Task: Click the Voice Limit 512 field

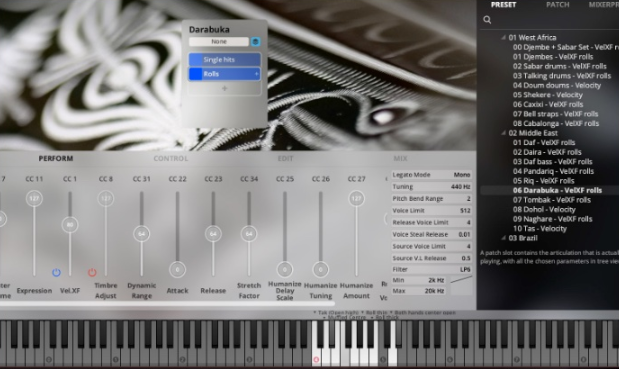Action: click(431, 210)
